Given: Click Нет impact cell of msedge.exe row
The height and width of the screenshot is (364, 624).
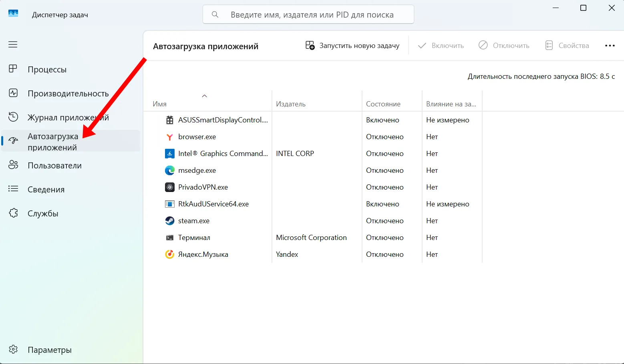Looking at the screenshot, I should (432, 170).
